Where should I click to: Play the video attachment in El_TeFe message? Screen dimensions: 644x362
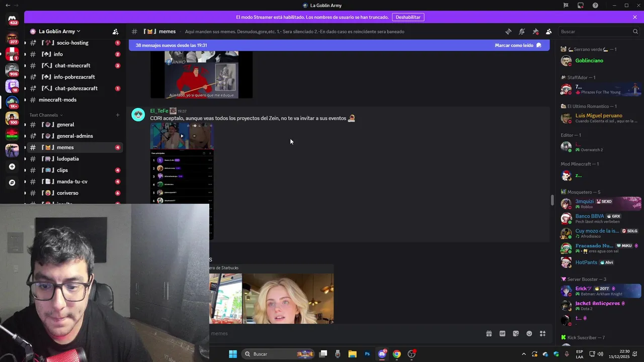pos(182,136)
